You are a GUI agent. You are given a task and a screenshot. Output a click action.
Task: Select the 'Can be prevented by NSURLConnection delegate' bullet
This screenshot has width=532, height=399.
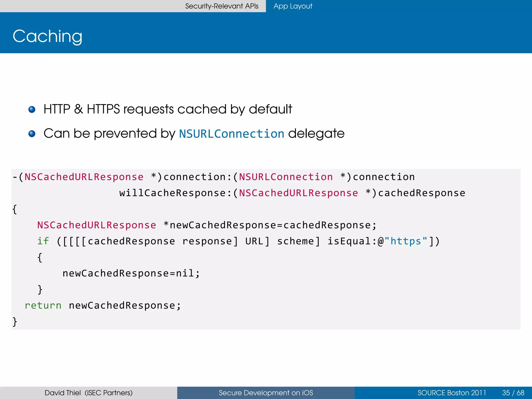click(194, 134)
